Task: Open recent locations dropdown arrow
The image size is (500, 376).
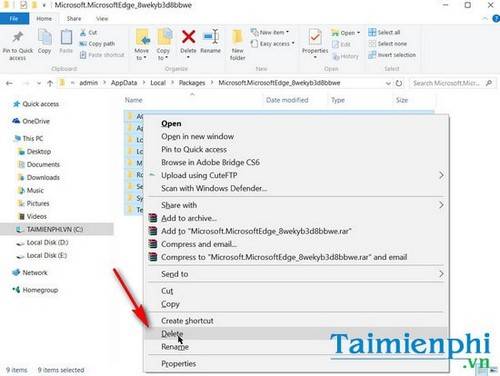Action: [x=39, y=83]
